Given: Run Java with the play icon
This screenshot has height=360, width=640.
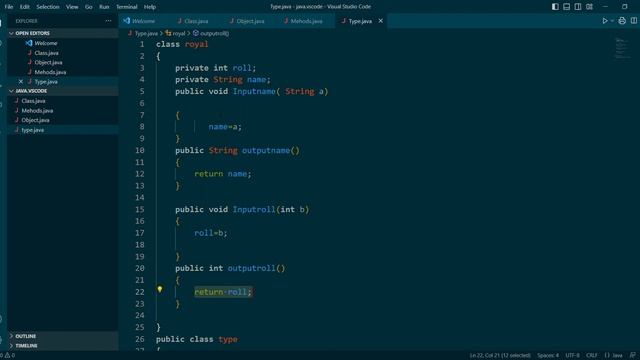Looking at the screenshot, I should click(x=605, y=21).
